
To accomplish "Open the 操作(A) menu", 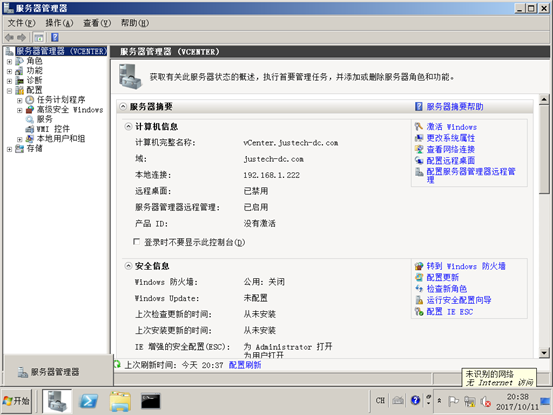I will click(59, 23).
